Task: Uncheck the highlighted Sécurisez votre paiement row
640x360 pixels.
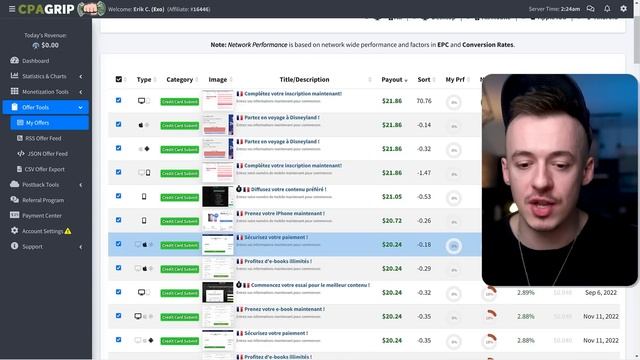Action: pyautogui.click(x=118, y=244)
